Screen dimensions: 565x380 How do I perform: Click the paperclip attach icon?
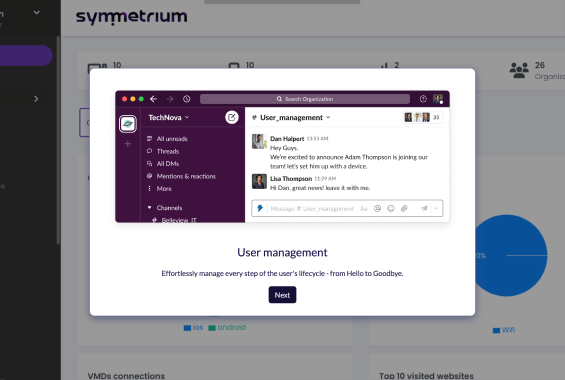404,209
